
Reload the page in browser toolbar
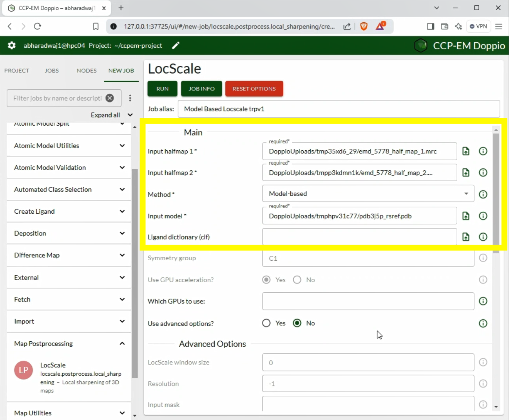[38, 26]
